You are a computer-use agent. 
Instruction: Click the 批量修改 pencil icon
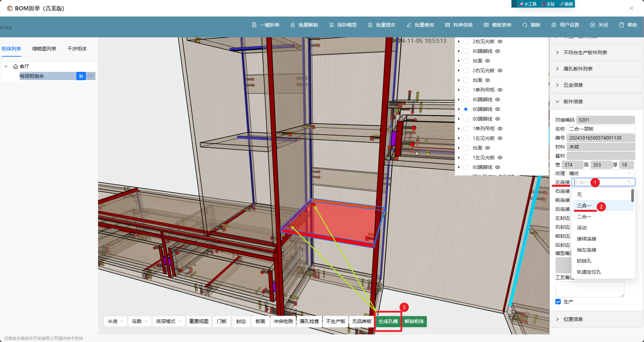409,25
